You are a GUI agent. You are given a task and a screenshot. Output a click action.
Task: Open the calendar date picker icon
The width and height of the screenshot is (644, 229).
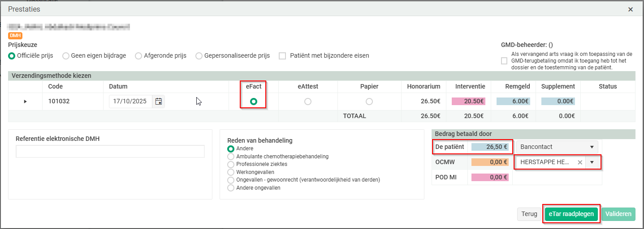[158, 102]
